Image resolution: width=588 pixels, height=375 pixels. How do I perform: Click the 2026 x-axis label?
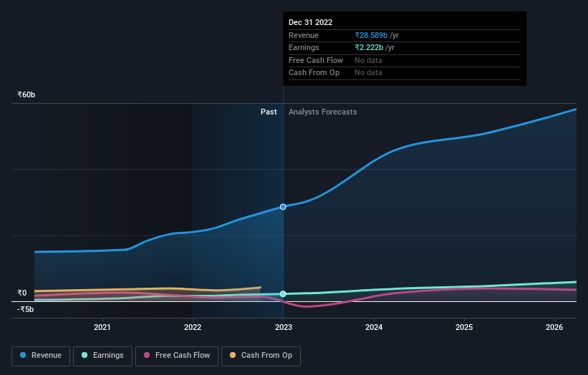point(554,328)
